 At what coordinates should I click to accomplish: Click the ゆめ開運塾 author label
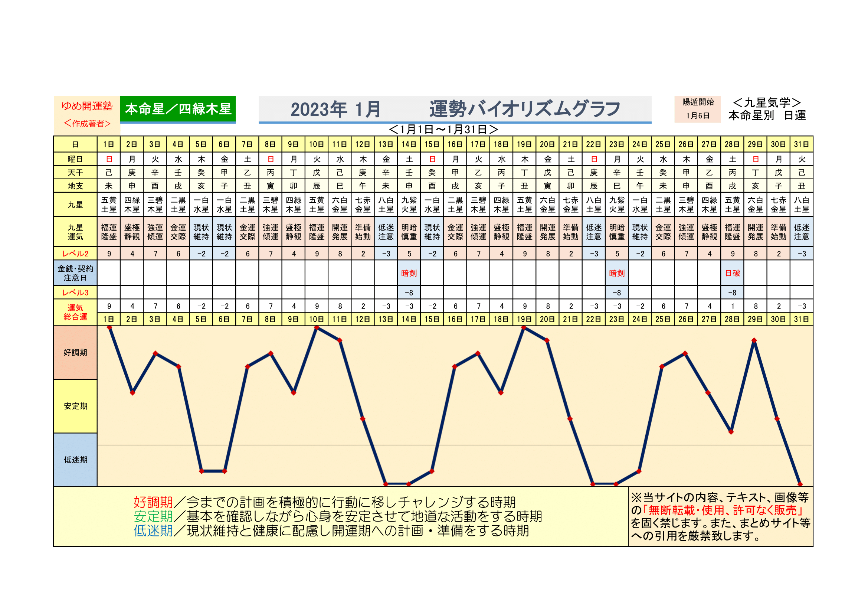(87, 106)
